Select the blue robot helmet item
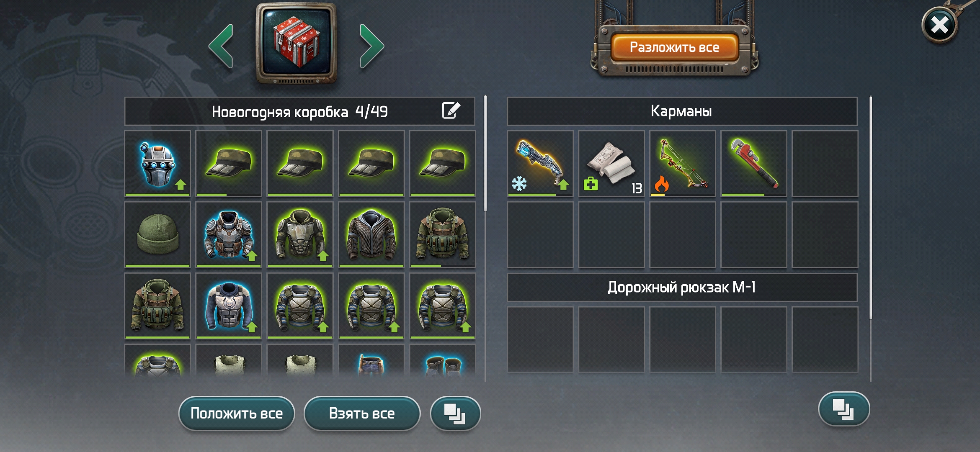Image resolution: width=980 pixels, height=452 pixels. coord(157,164)
